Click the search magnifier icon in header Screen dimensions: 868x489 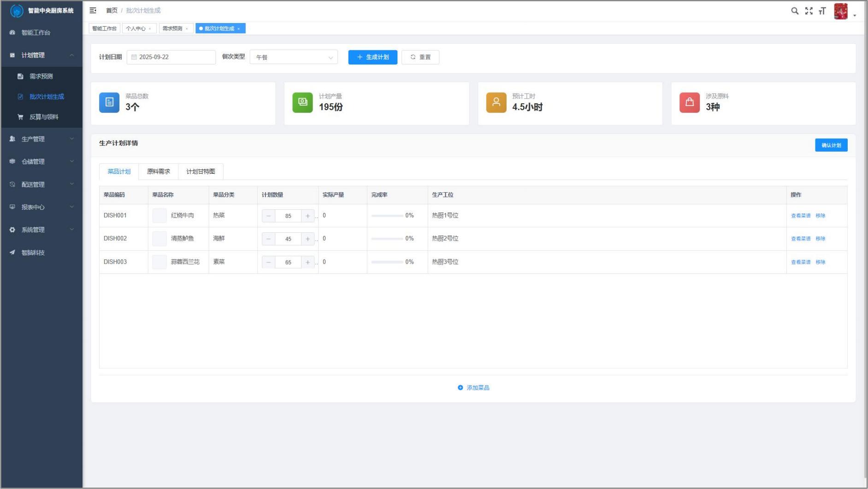coord(794,11)
